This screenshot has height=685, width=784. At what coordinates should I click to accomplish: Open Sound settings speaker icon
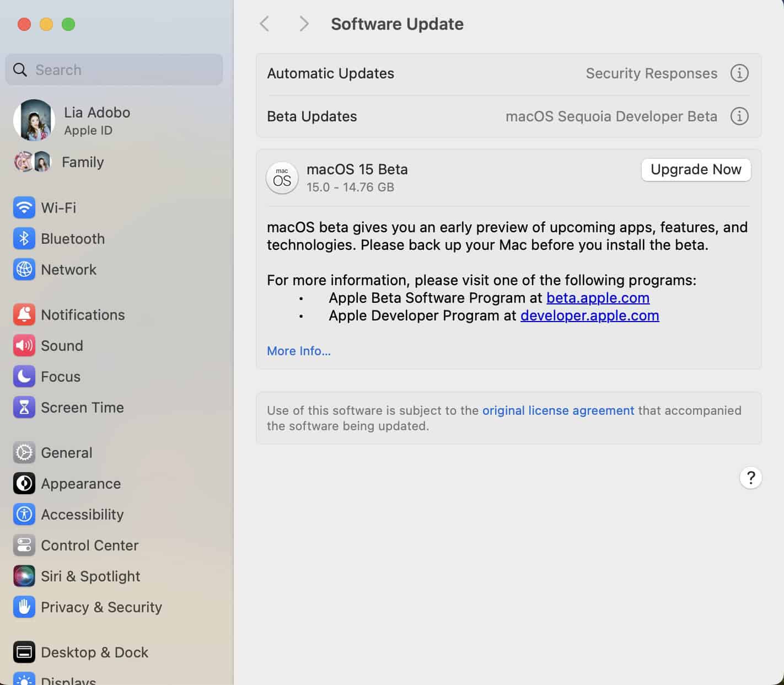click(x=24, y=346)
